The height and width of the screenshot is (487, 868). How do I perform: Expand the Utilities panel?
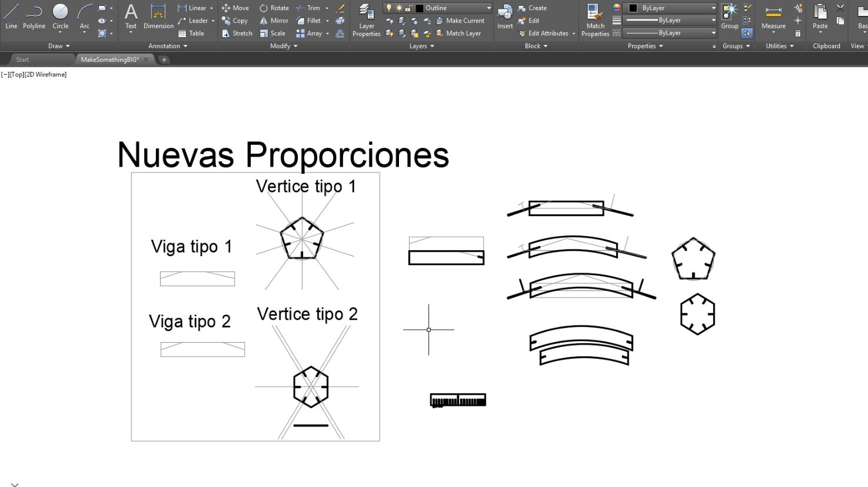click(780, 46)
